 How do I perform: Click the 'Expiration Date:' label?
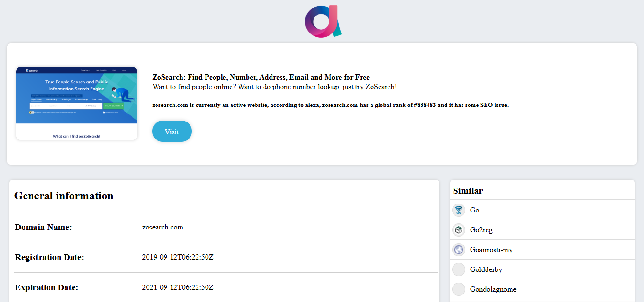tap(47, 287)
